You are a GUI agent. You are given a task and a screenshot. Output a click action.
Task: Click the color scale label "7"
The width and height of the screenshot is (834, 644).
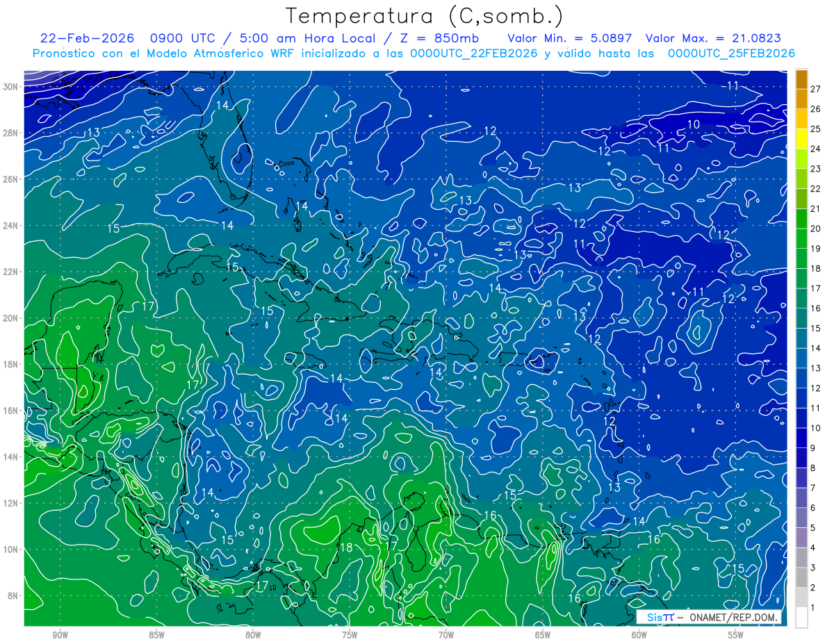(x=813, y=488)
